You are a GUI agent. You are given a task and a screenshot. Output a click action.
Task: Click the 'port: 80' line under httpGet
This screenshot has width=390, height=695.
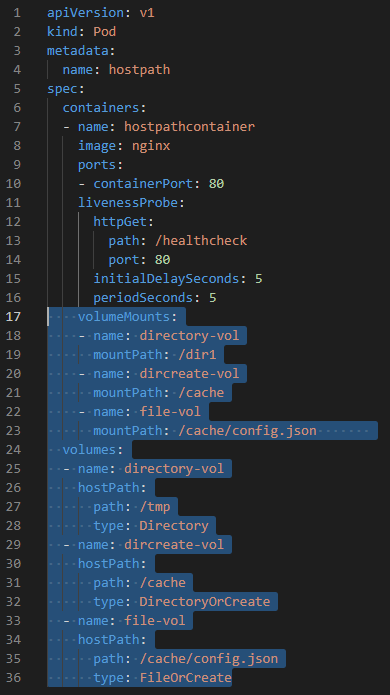click(x=140, y=260)
